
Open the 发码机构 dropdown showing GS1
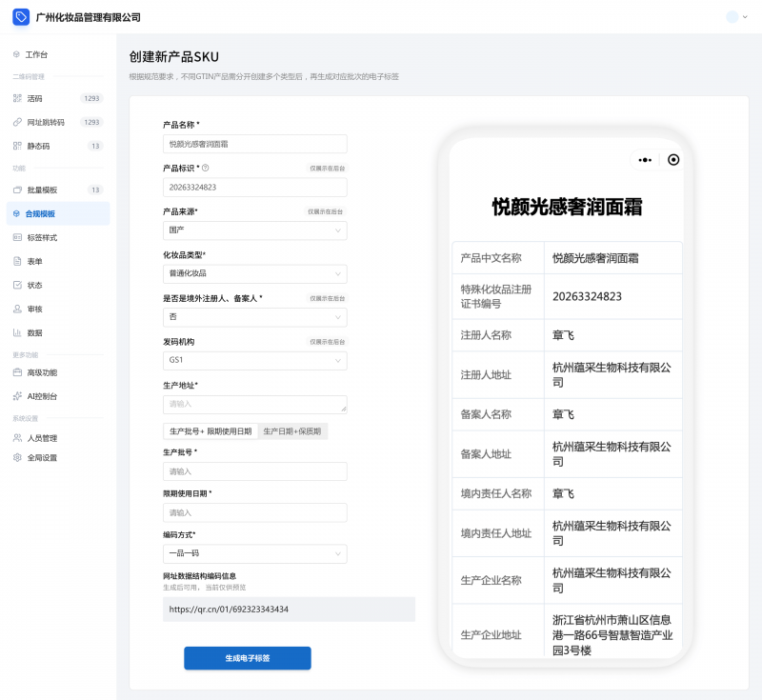click(254, 360)
